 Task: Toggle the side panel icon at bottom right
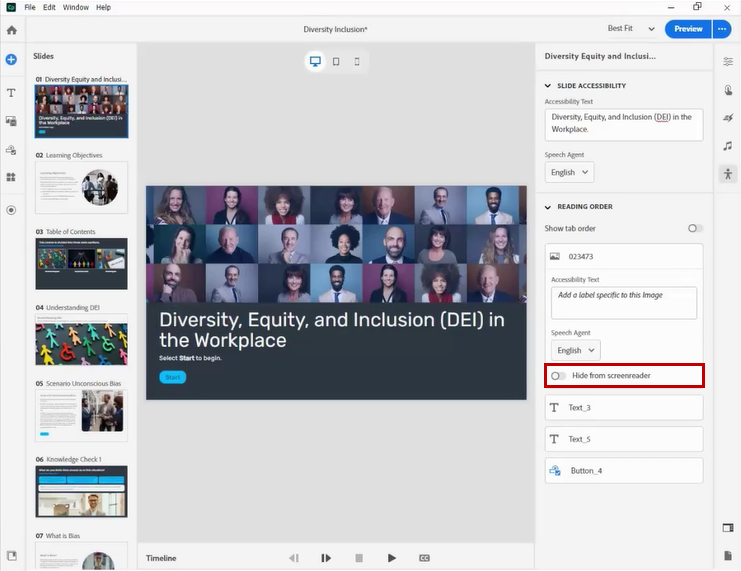[x=728, y=528]
